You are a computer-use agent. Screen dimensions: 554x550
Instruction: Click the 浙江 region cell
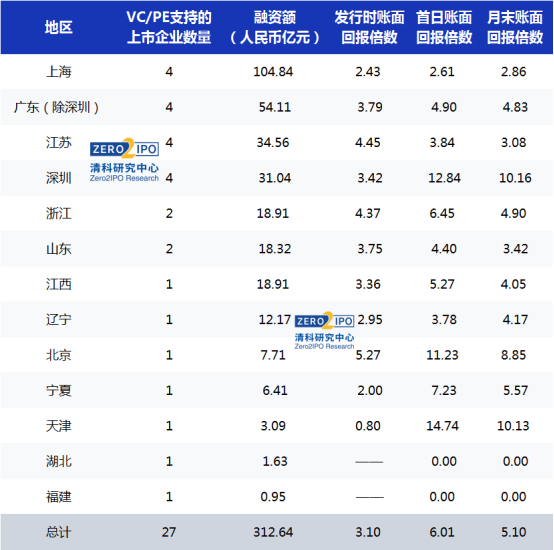click(59, 213)
